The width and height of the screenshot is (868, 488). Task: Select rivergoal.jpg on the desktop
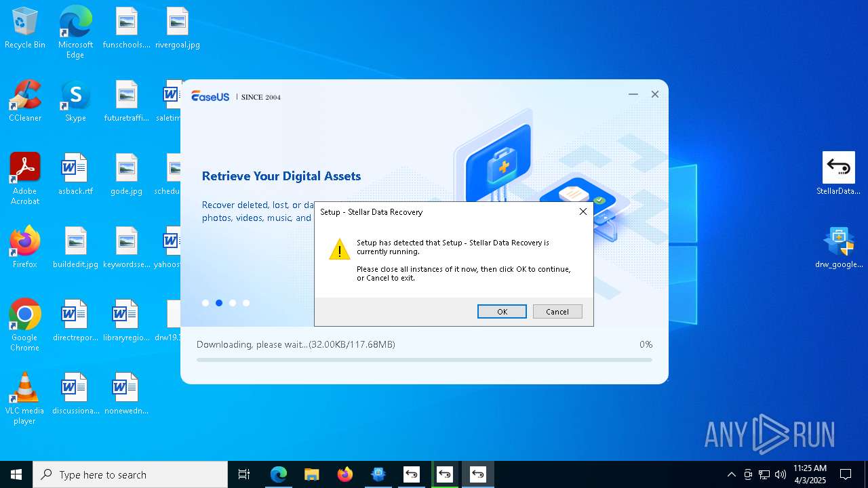(x=178, y=28)
